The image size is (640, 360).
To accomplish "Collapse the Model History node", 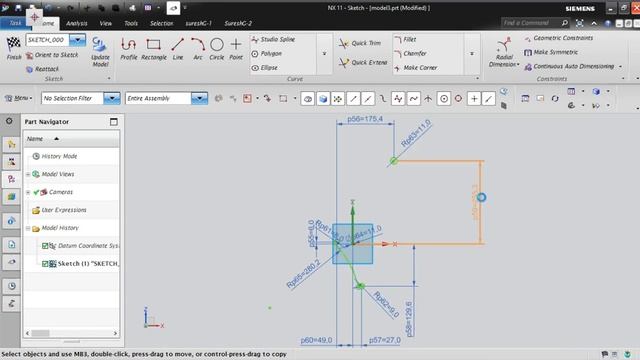I will pyautogui.click(x=28, y=228).
